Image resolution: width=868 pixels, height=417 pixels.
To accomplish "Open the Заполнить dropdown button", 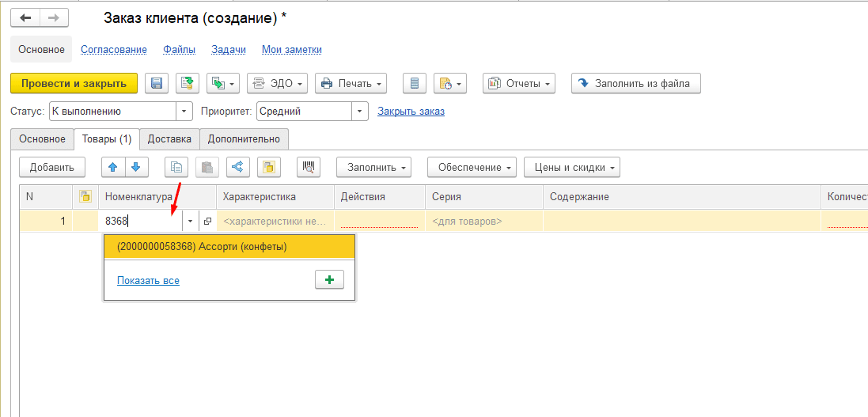I will coord(373,167).
